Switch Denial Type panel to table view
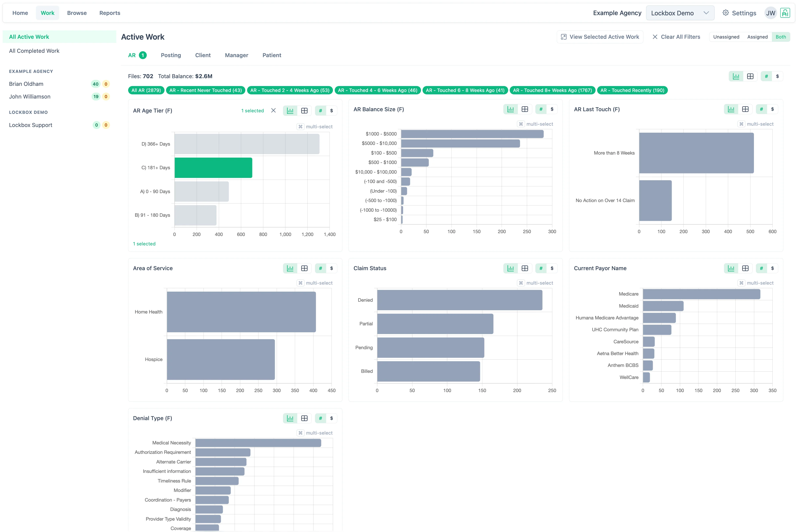The image size is (796, 532). coord(304,418)
